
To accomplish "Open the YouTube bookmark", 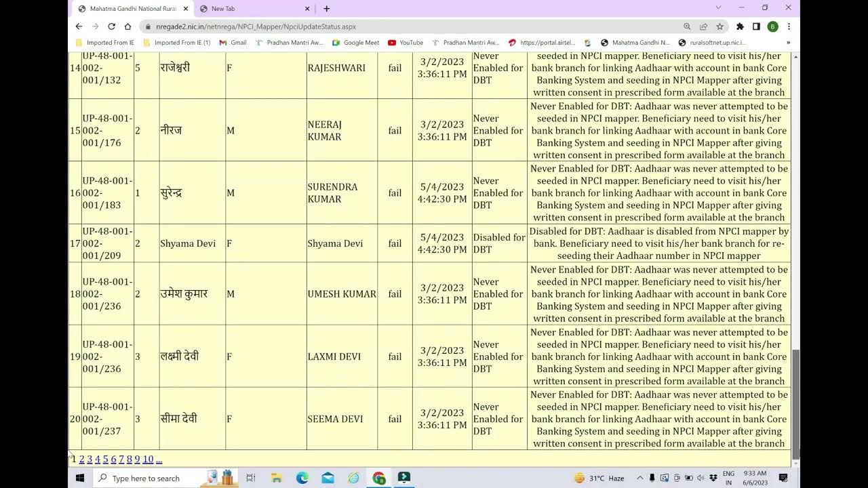I will point(406,43).
